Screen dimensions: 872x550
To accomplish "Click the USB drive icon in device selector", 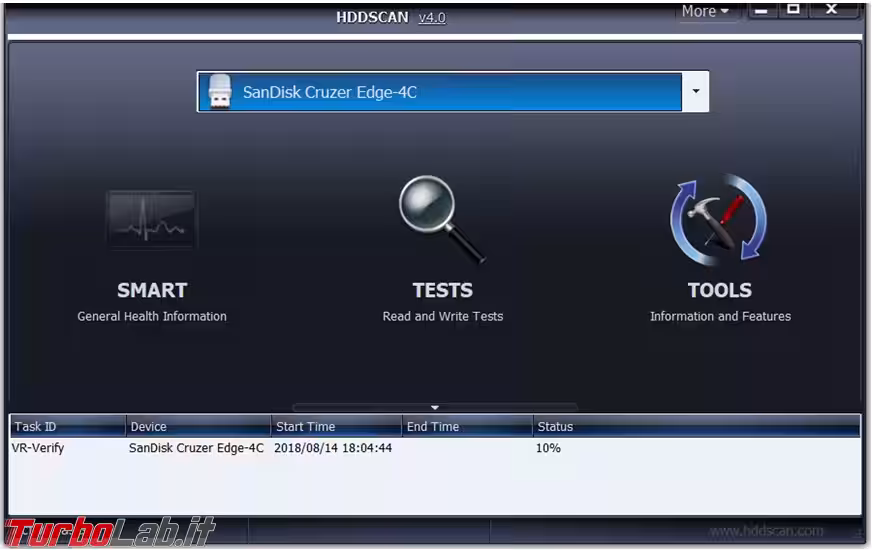I will (x=218, y=92).
